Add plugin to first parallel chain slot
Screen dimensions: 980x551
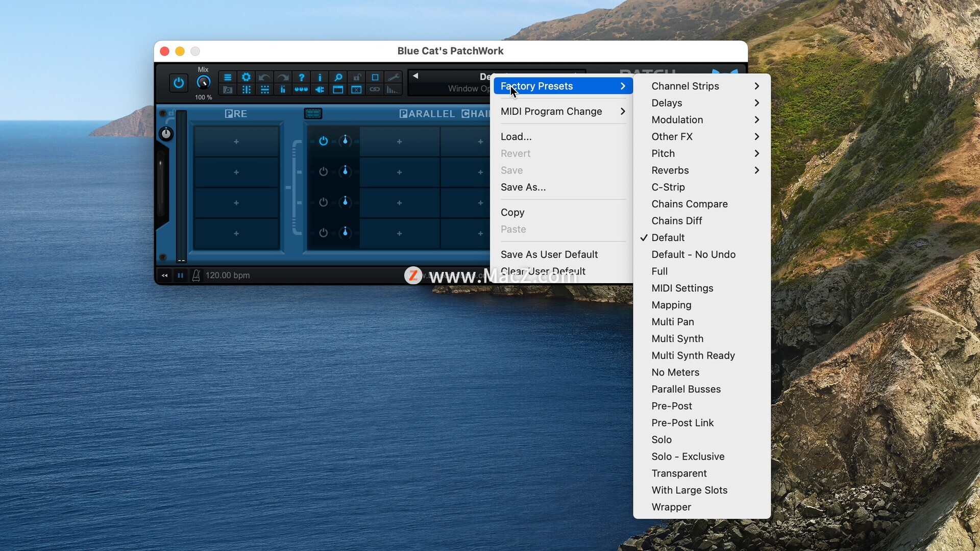[x=399, y=141]
